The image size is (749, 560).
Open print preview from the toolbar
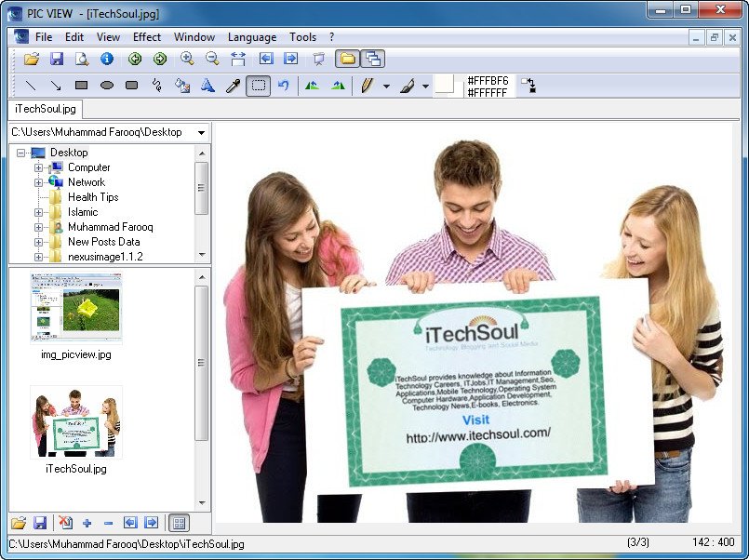tap(82, 59)
